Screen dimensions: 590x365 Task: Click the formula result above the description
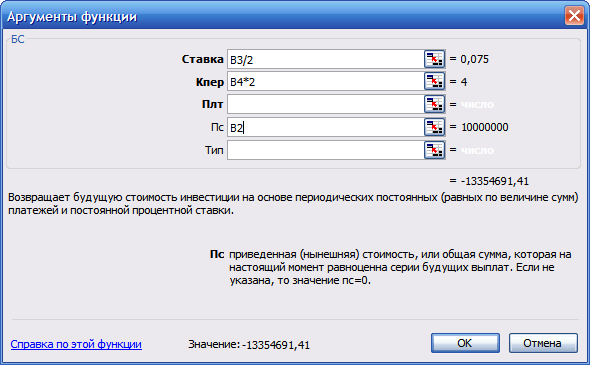click(x=494, y=181)
